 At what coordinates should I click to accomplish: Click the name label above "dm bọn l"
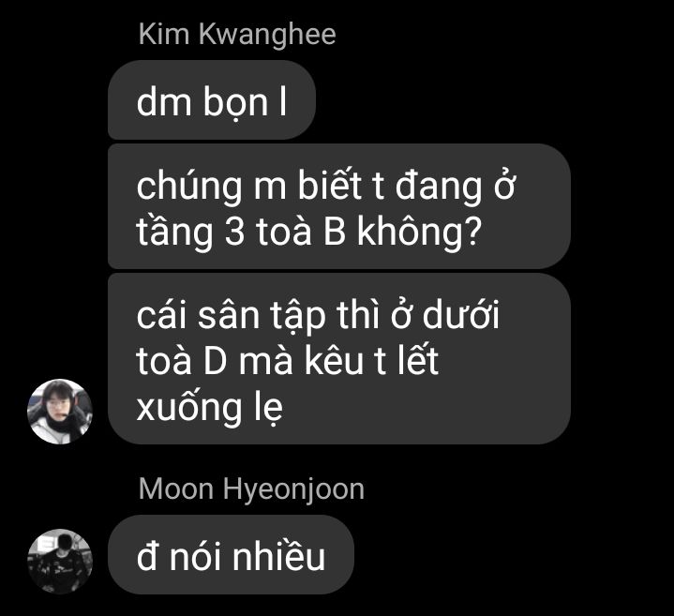[x=237, y=34]
